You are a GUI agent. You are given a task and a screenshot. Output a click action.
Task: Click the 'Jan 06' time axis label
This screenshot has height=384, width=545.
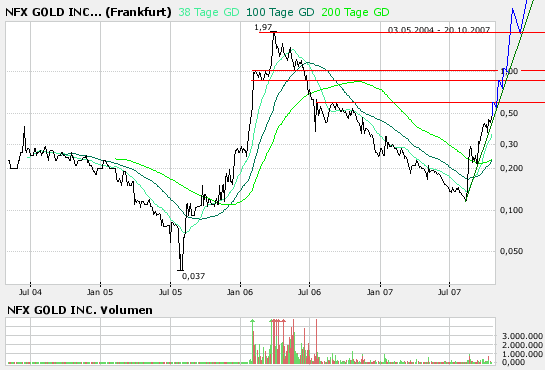(240, 292)
